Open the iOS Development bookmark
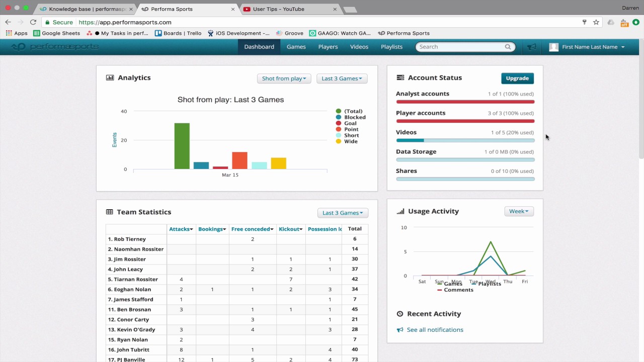The image size is (644, 362). (x=239, y=33)
